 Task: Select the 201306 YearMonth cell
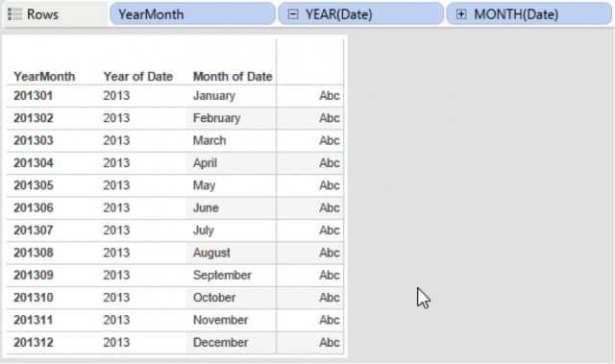34,207
